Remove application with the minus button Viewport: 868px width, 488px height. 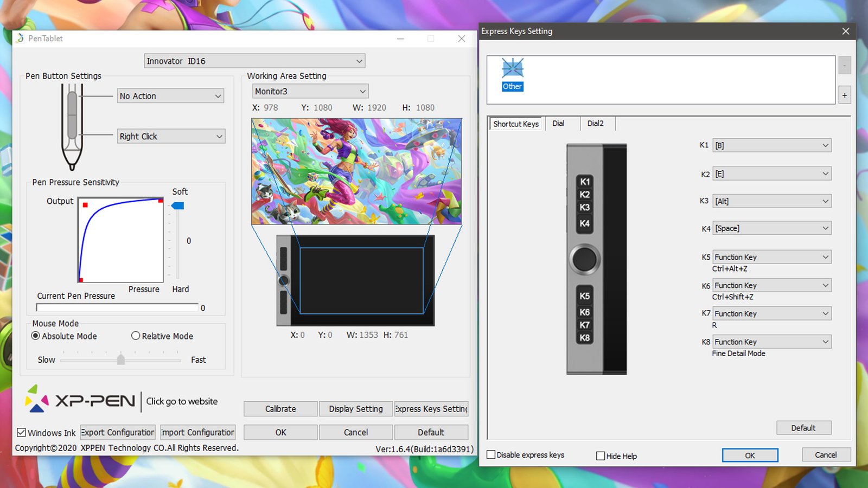[845, 66]
